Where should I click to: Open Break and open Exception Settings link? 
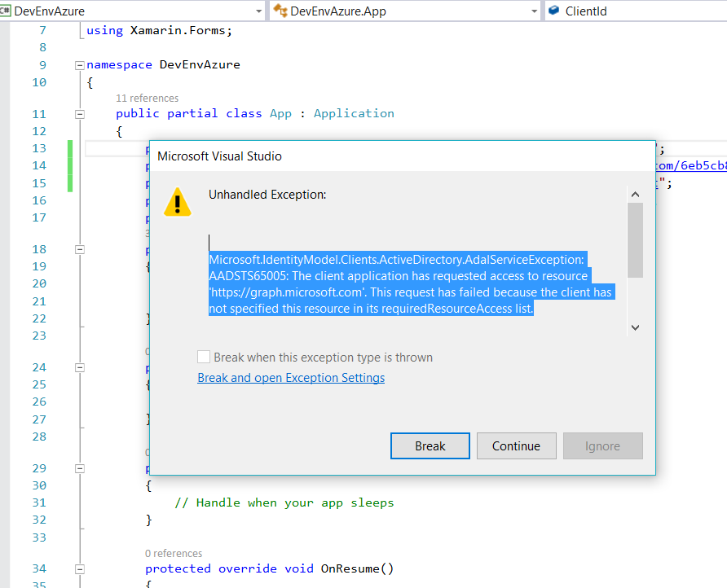coord(291,378)
